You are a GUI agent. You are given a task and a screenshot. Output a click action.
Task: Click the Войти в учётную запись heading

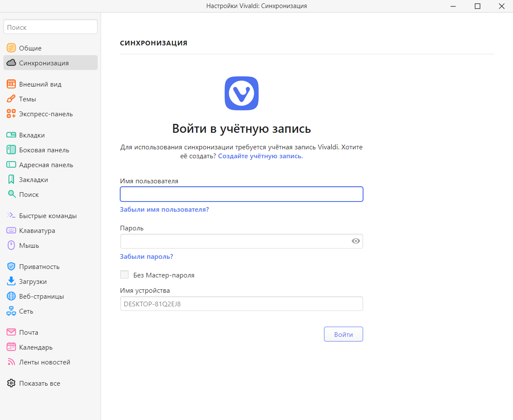tap(242, 129)
